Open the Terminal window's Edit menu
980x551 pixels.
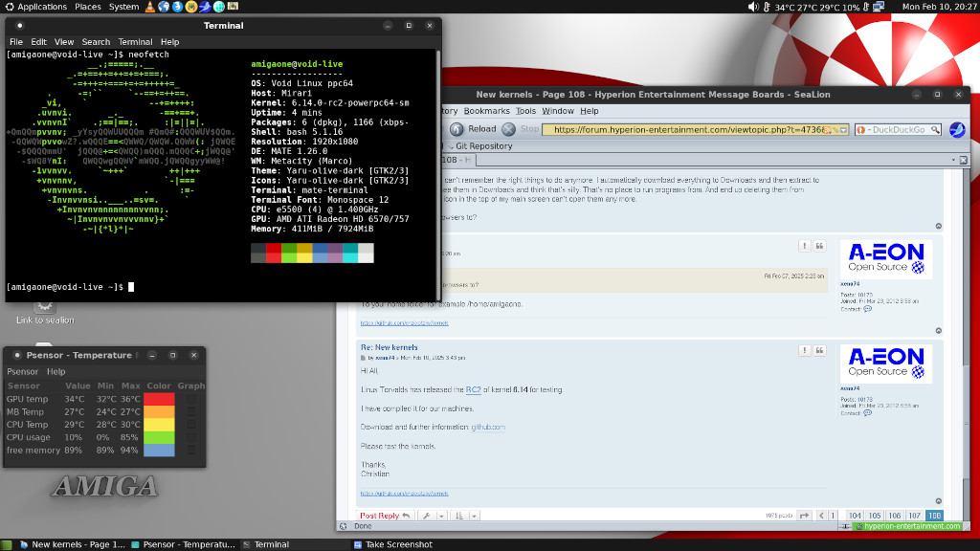pyautogui.click(x=38, y=42)
